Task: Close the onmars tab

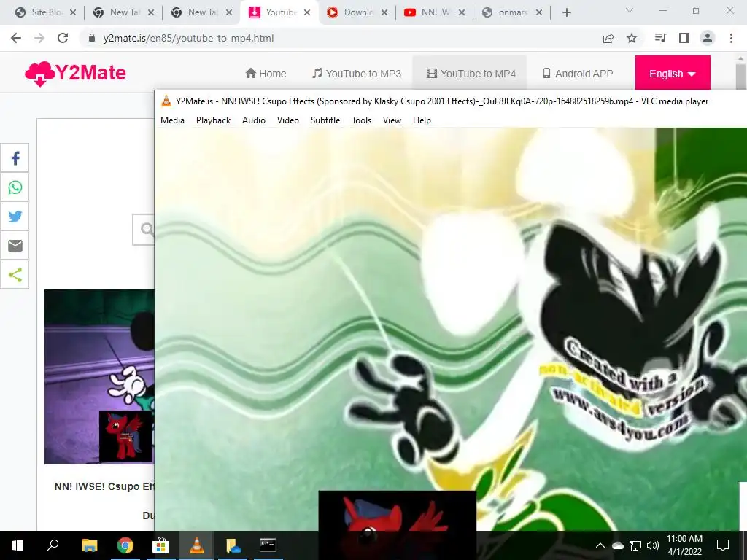Action: point(539,13)
